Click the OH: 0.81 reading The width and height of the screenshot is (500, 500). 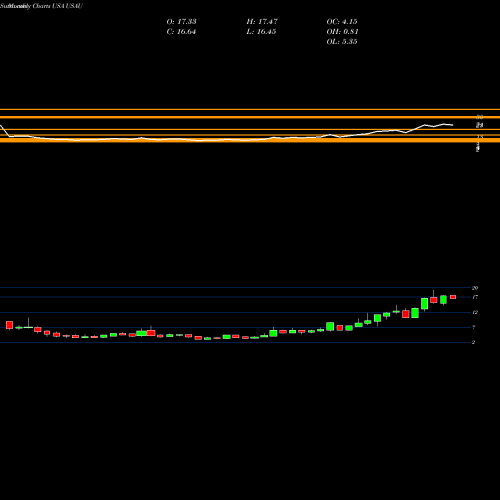(x=342, y=32)
